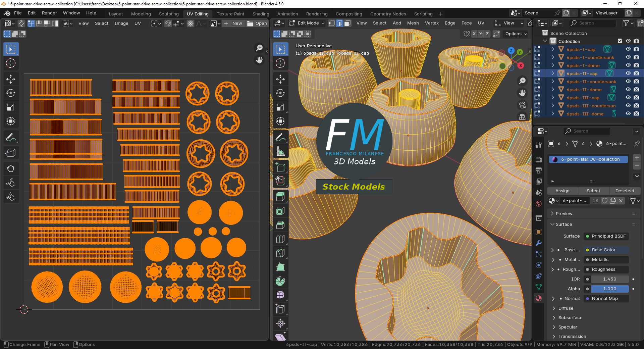644x349 pixels.
Task: Open the 3D viewport Options dropdown
Action: click(516, 34)
